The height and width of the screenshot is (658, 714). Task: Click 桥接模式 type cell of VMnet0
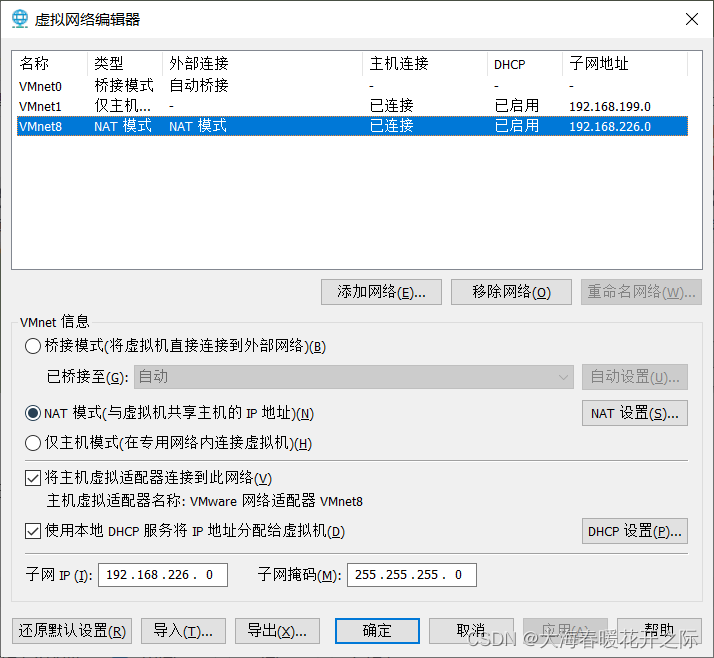point(124,86)
